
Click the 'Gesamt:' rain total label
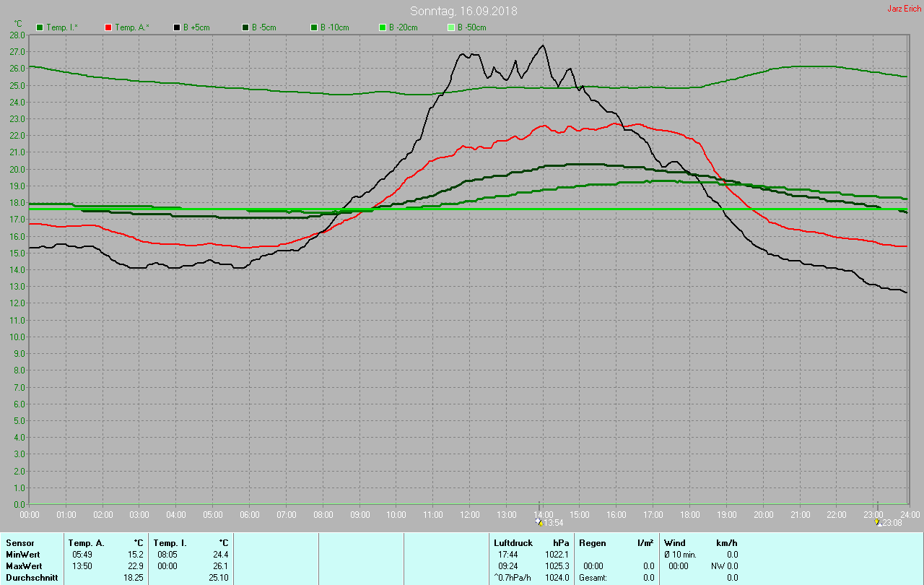[x=593, y=578]
